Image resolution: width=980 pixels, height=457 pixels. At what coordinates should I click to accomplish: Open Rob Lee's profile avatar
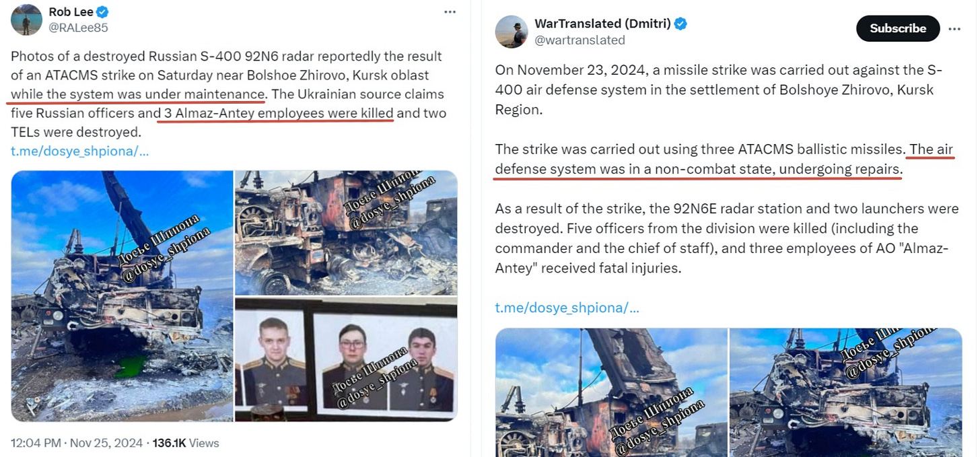point(26,20)
